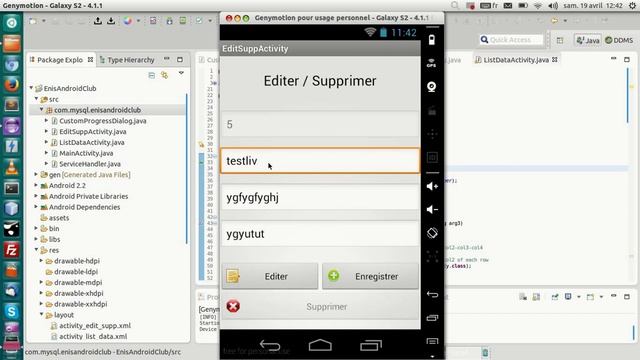Select ListDataActivity.java editor tab
The height and width of the screenshot is (360, 640).
click(x=516, y=60)
